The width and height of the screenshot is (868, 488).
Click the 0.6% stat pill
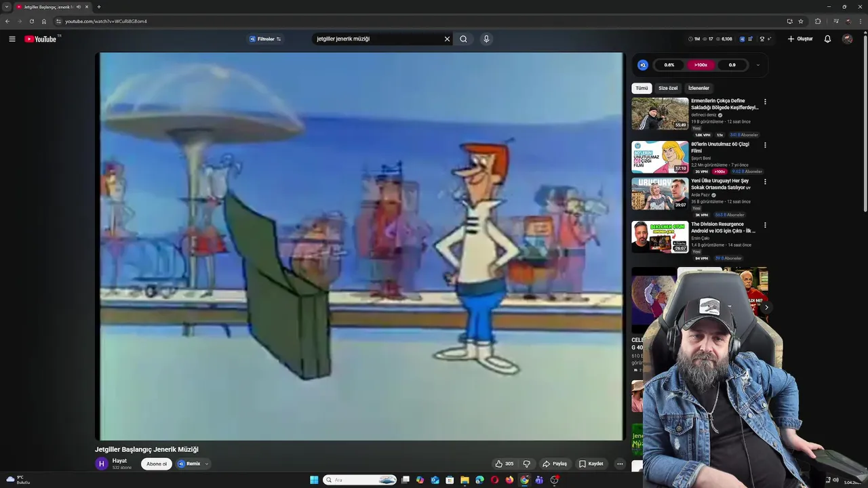coord(669,65)
